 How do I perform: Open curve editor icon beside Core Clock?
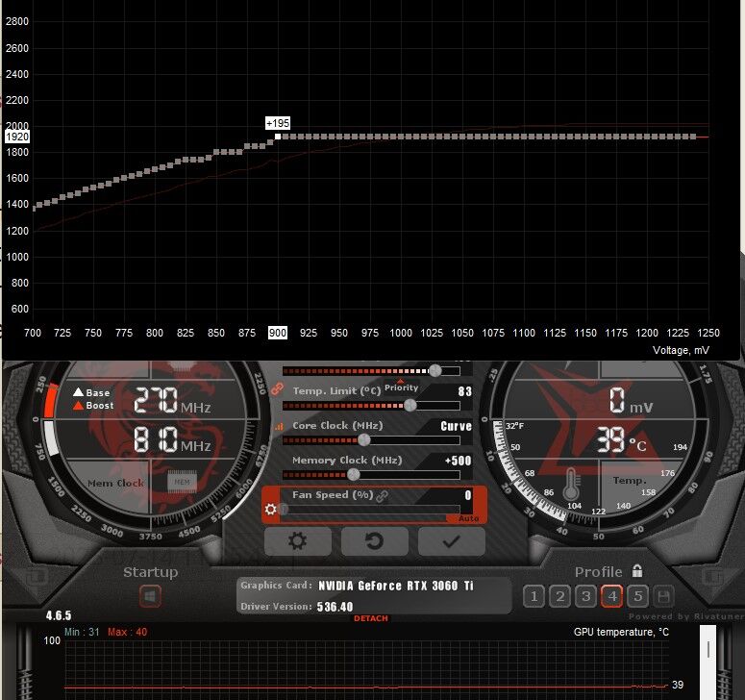[279, 426]
